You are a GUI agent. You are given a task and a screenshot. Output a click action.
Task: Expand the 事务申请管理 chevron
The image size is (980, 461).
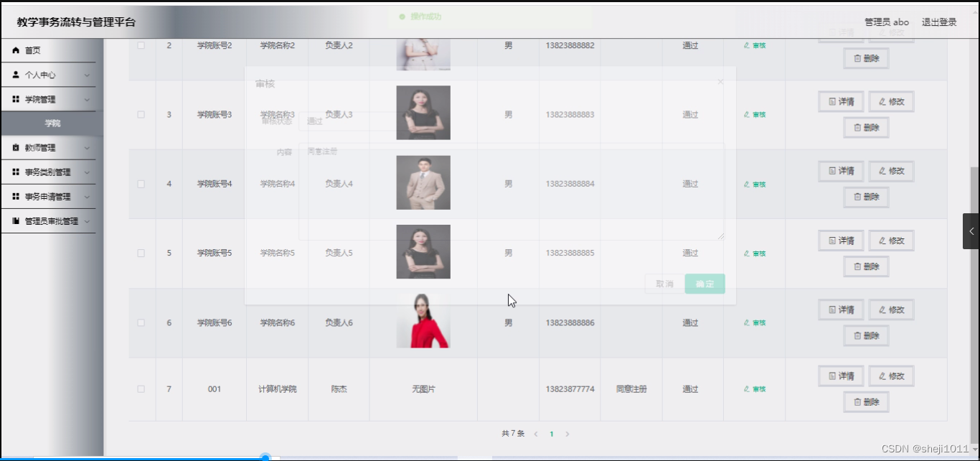[x=87, y=197]
